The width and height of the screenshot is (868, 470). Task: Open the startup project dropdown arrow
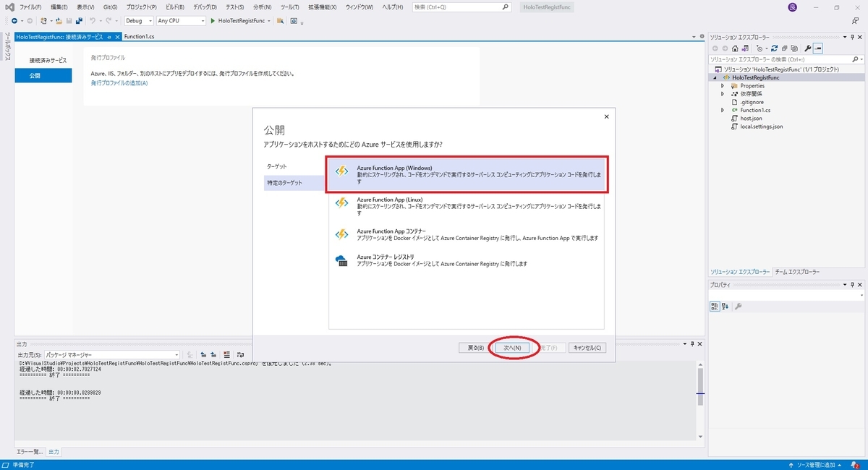[x=269, y=20]
